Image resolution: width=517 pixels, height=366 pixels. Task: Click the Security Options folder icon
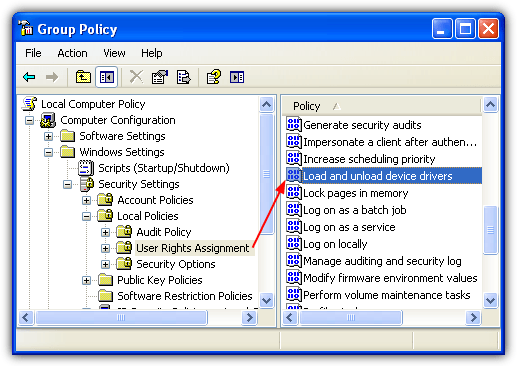click(124, 264)
